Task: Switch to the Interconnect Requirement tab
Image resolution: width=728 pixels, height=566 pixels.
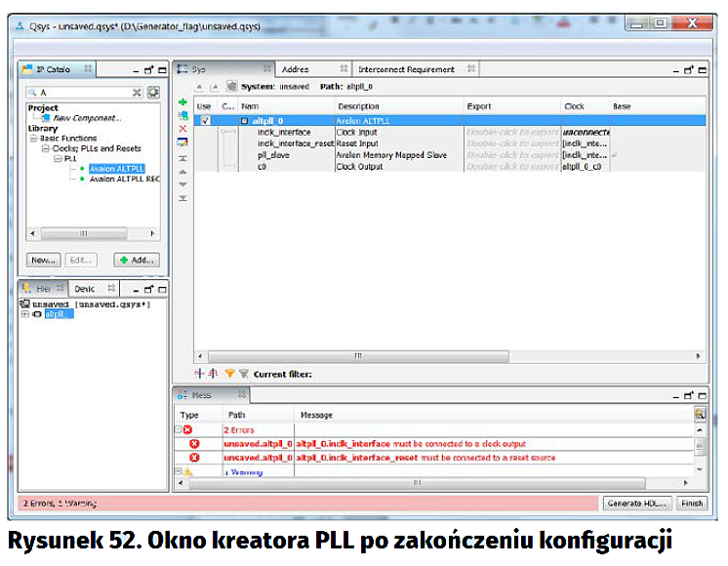Action: tap(406, 69)
